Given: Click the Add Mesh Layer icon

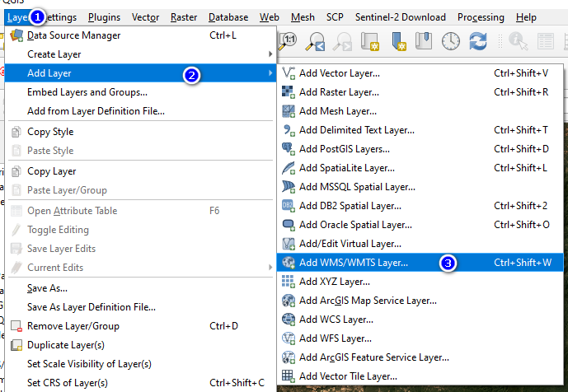Looking at the screenshot, I should click(289, 111).
